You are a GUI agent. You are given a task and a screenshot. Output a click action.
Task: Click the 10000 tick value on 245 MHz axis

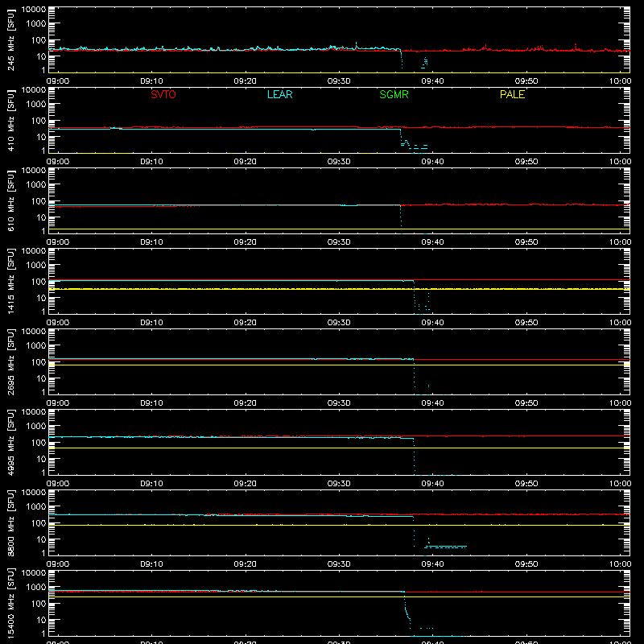[34, 10]
